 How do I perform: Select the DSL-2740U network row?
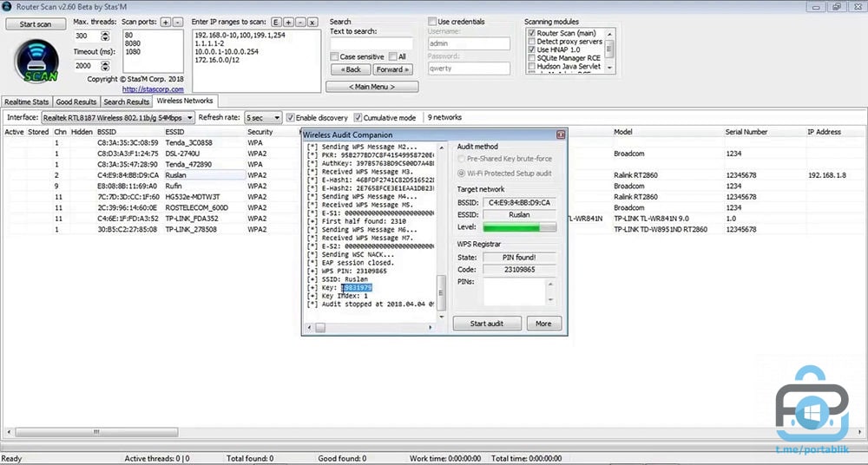tap(182, 154)
